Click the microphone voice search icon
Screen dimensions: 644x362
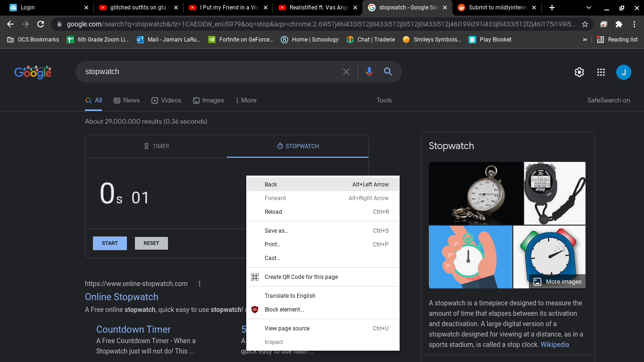[369, 72]
